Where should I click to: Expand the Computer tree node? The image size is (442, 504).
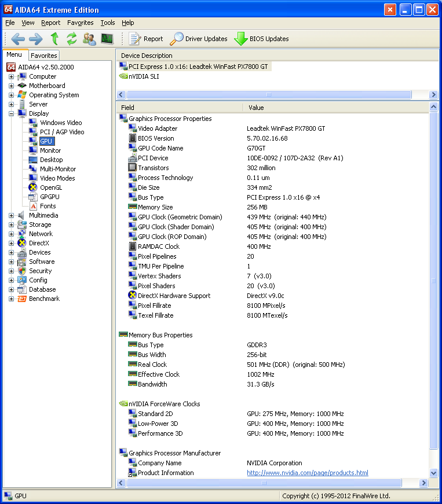click(11, 76)
